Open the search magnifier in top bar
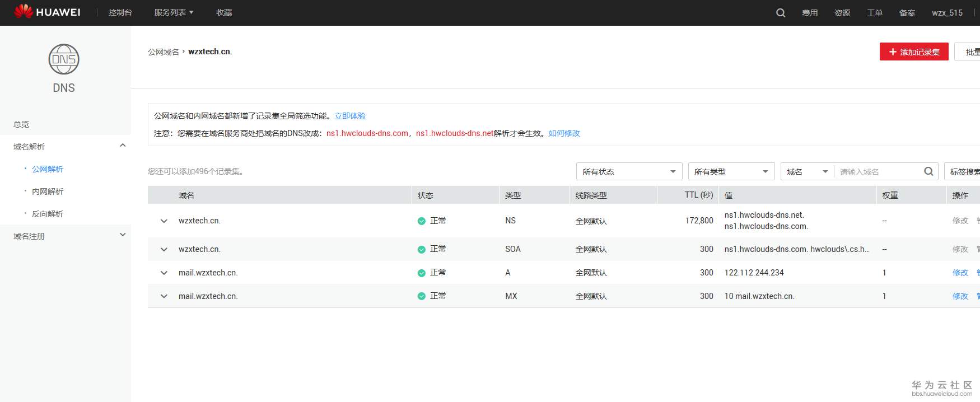The image size is (980, 402). tap(781, 13)
